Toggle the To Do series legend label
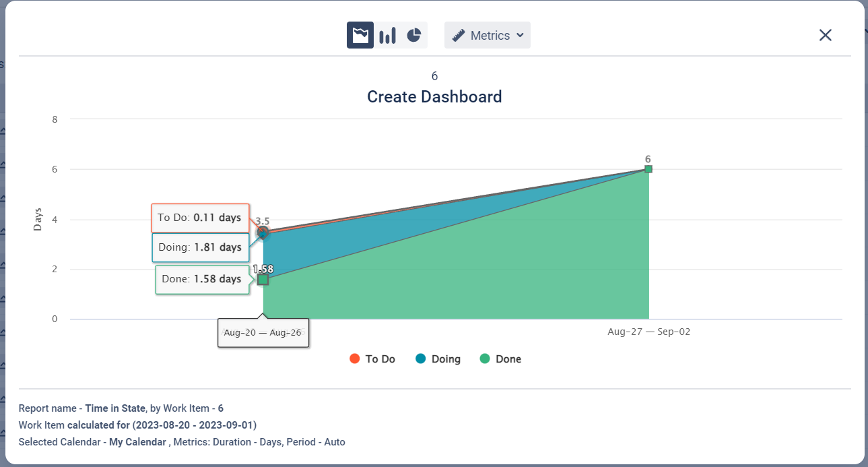The image size is (868, 467). 380,359
